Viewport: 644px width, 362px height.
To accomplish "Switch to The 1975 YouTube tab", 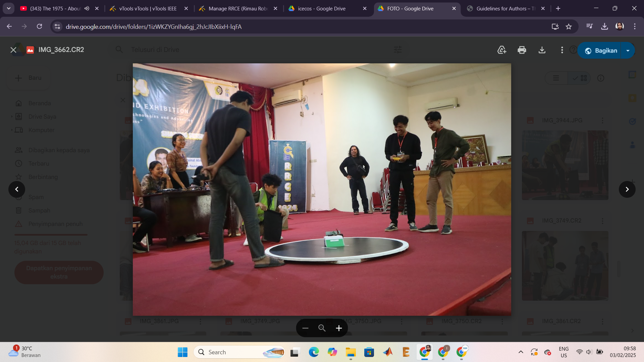I will pos(55,8).
